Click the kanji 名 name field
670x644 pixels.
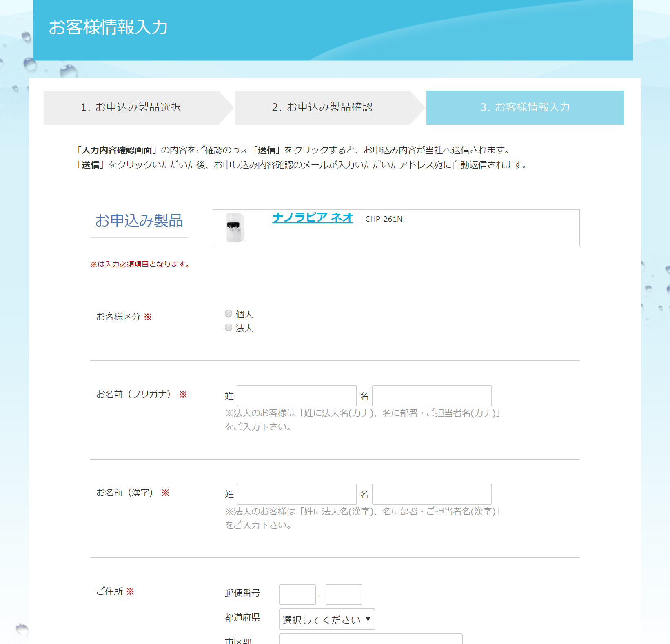[432, 494]
